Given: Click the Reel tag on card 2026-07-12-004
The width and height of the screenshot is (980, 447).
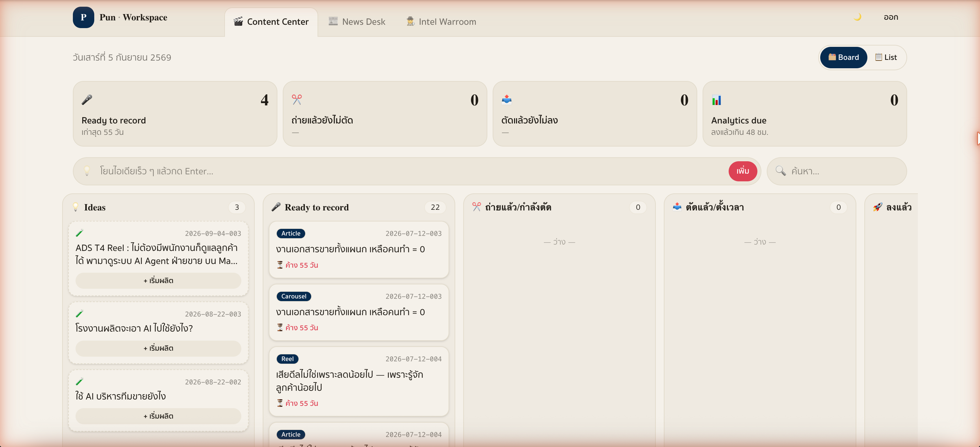Looking at the screenshot, I should tap(287, 359).
